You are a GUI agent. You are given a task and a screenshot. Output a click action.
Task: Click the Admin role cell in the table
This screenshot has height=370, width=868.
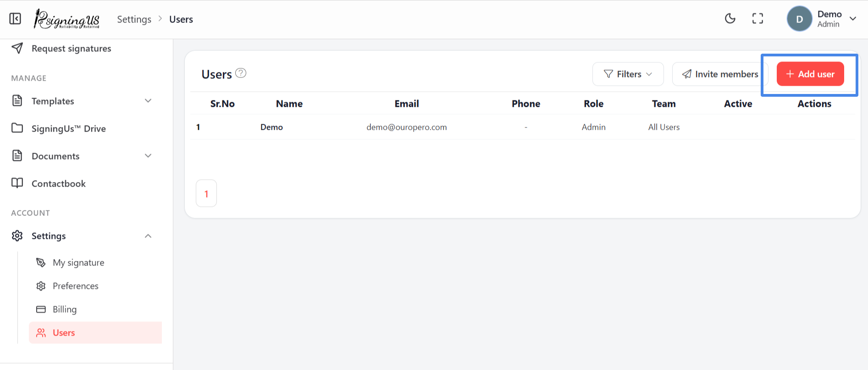[594, 127]
